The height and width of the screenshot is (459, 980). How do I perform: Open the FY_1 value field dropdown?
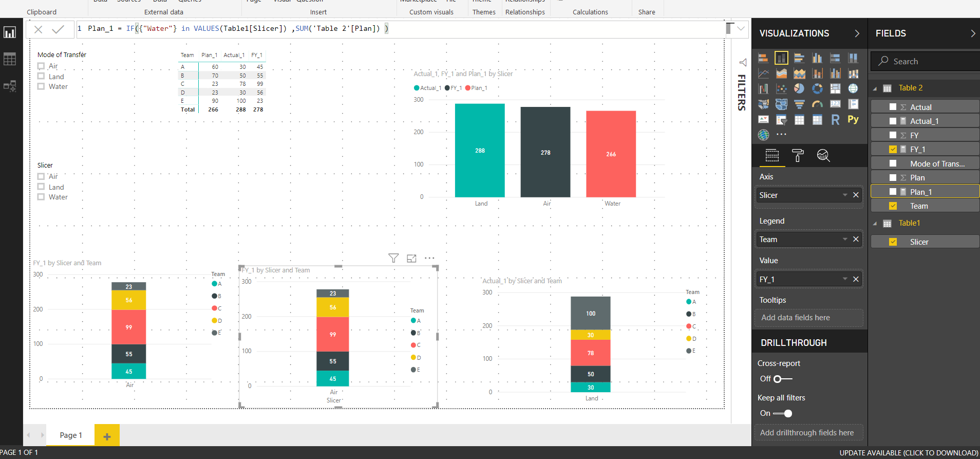pos(845,279)
